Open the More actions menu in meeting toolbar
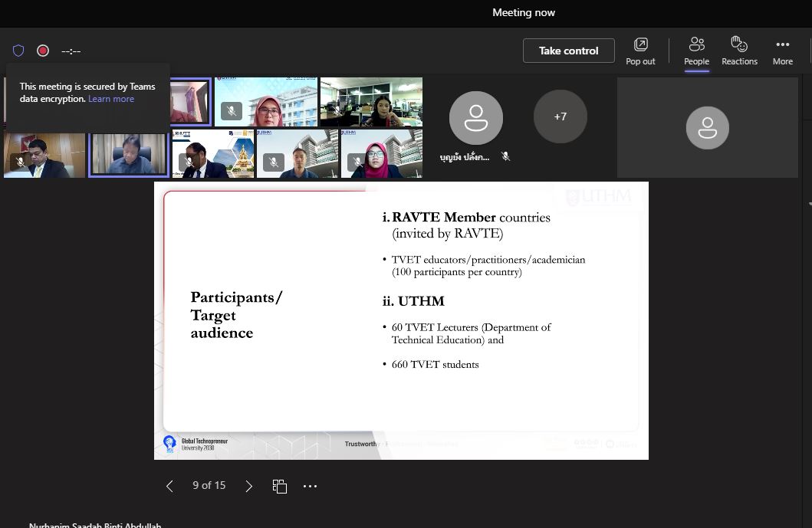 [783, 51]
